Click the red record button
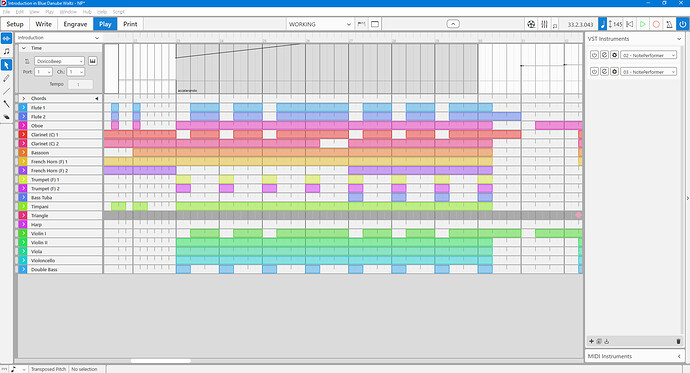The height and width of the screenshot is (373, 690). (656, 24)
